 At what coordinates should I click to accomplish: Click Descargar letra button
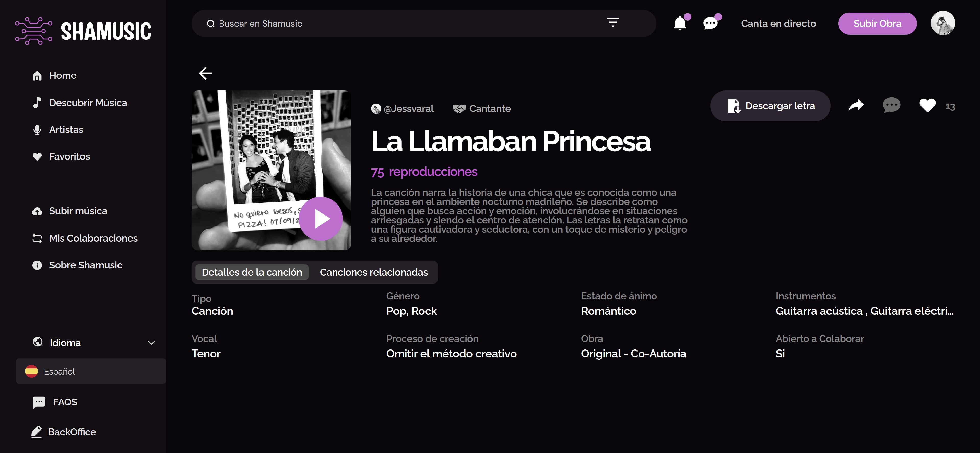(770, 106)
